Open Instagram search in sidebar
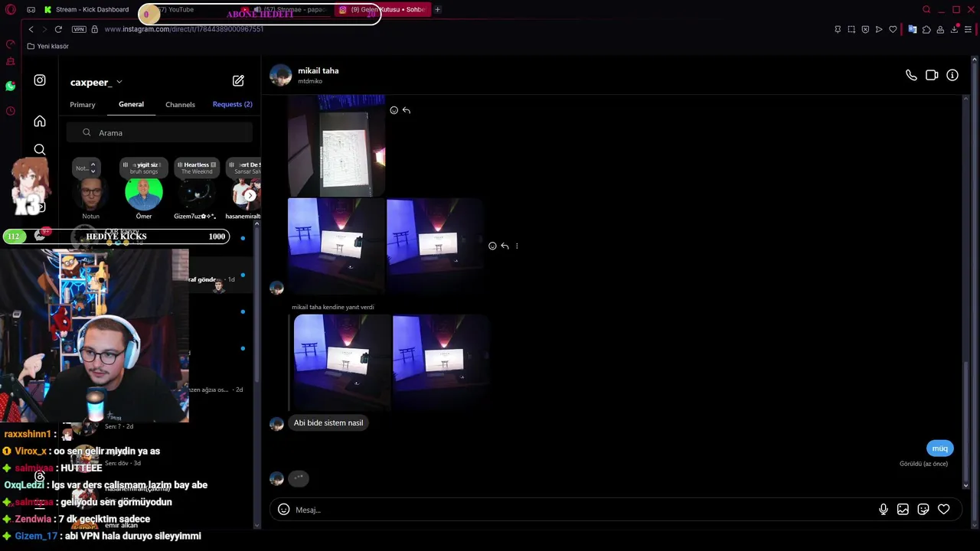This screenshot has height=551, width=980. pos(40,149)
